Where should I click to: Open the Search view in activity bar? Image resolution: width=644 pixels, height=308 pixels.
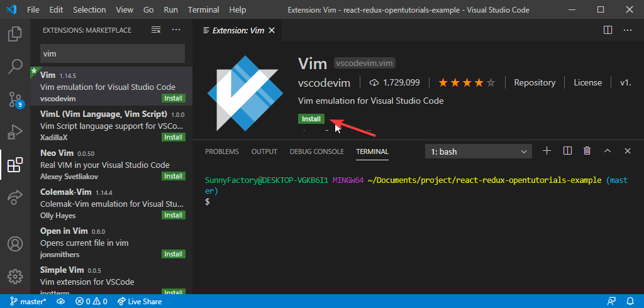pos(15,67)
